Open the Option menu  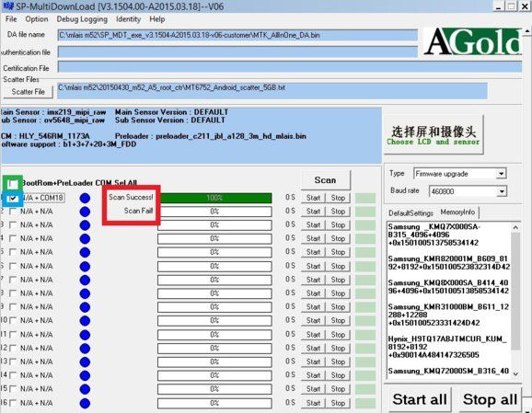tap(37, 19)
